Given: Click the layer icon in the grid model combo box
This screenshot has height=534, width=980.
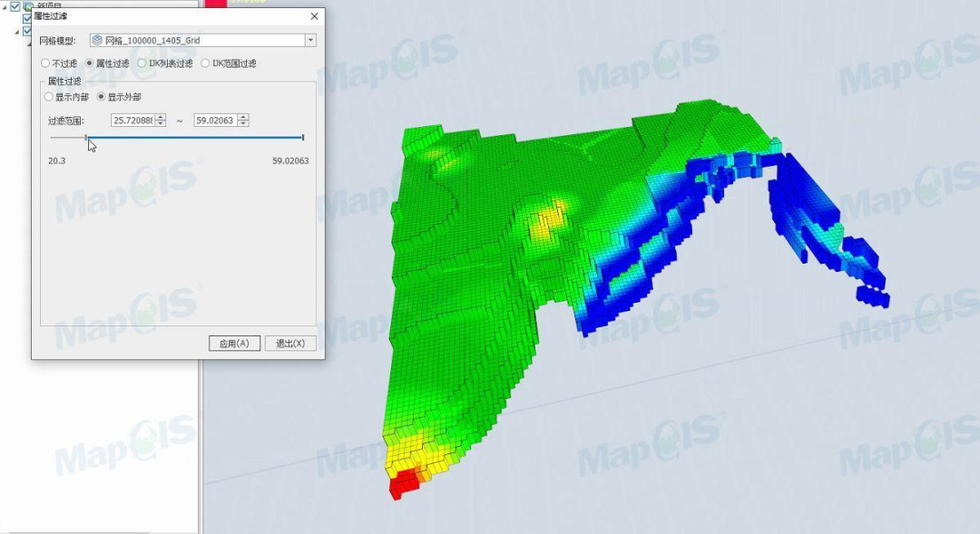Looking at the screenshot, I should click(97, 40).
